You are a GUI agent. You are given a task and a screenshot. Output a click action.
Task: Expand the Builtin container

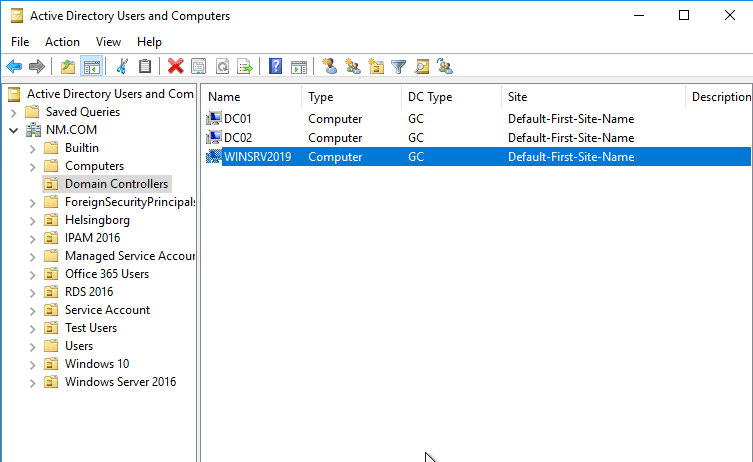pyautogui.click(x=32, y=149)
